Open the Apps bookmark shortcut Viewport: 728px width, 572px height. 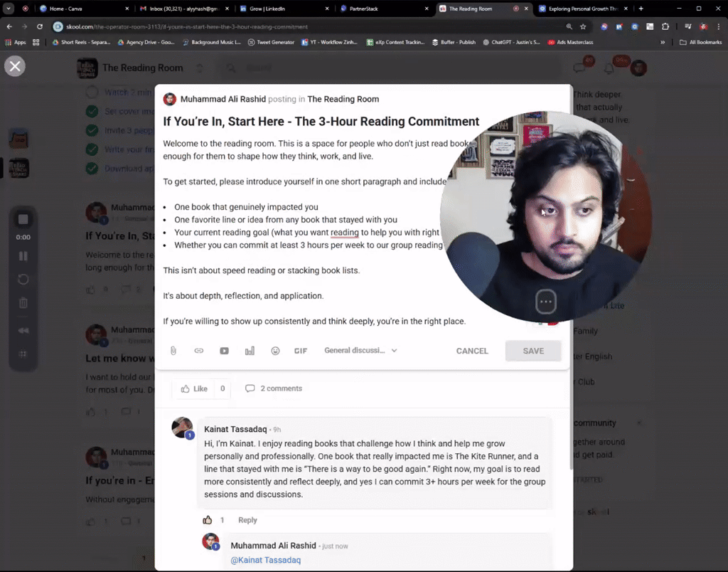click(16, 42)
